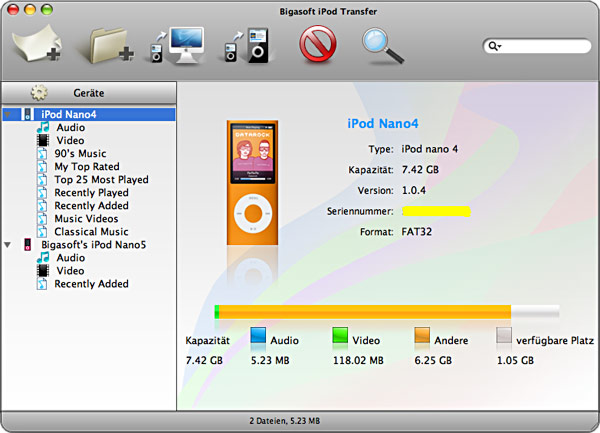
Task: Collapse the iPod Nano4 device tree
Action: pyautogui.click(x=7, y=114)
